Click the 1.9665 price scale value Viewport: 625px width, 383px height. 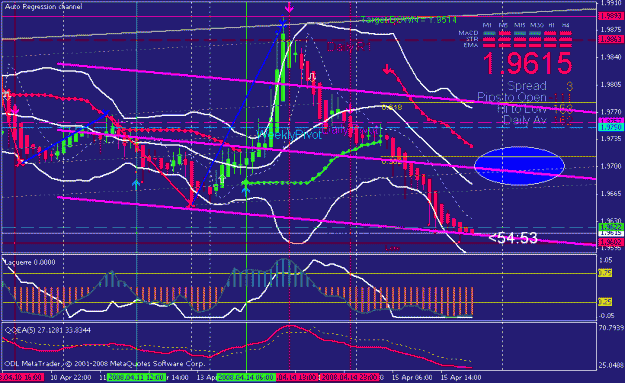pos(611,193)
